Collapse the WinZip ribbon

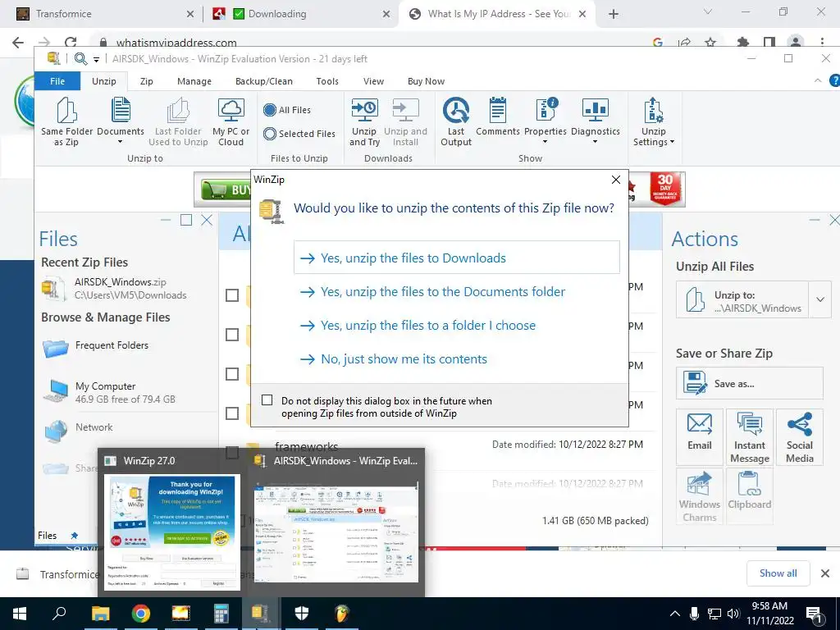(x=818, y=80)
